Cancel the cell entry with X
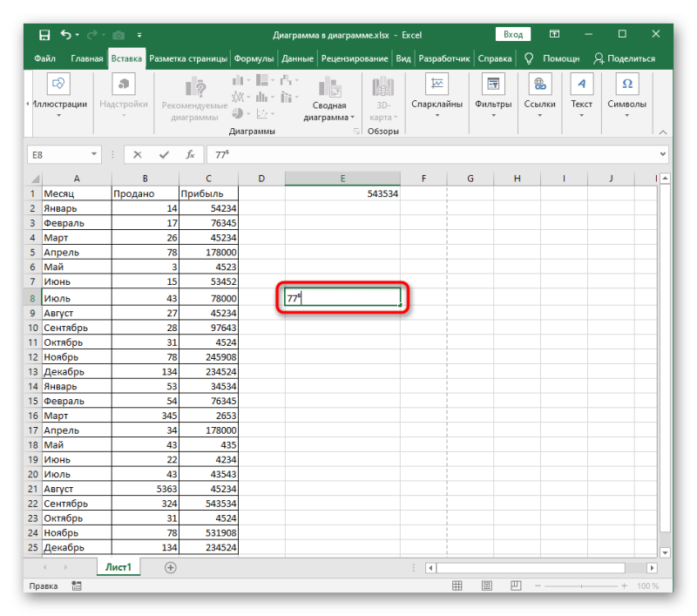 138,155
